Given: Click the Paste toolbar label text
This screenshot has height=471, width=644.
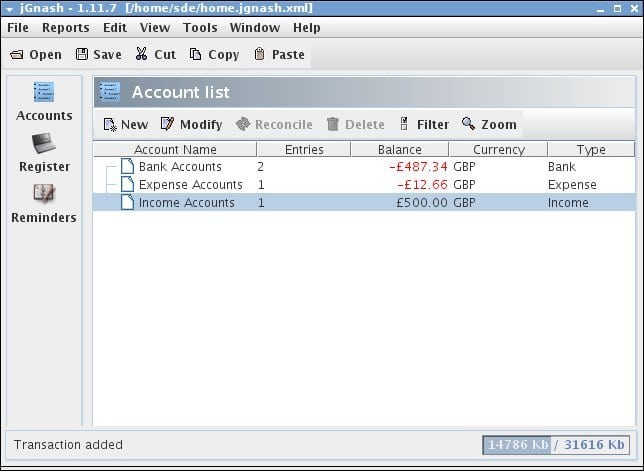Looking at the screenshot, I should [288, 55].
